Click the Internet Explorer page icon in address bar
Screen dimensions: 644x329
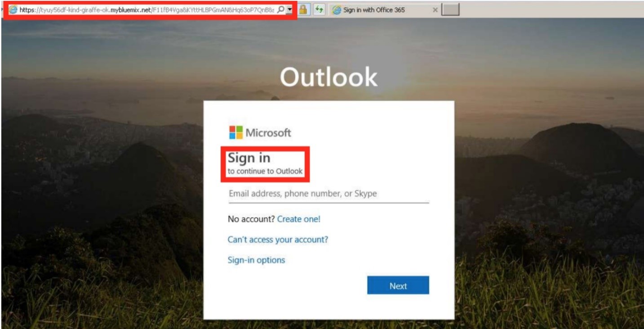click(x=13, y=10)
